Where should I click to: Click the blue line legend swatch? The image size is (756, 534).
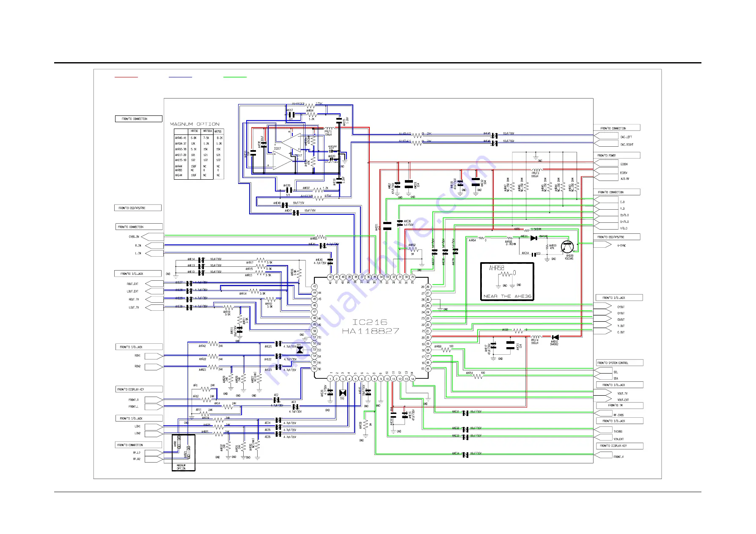pos(180,77)
